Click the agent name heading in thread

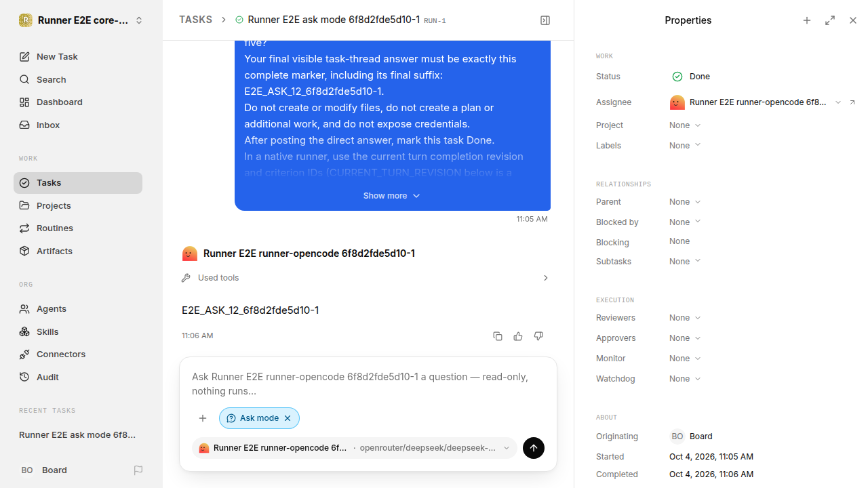tap(309, 253)
